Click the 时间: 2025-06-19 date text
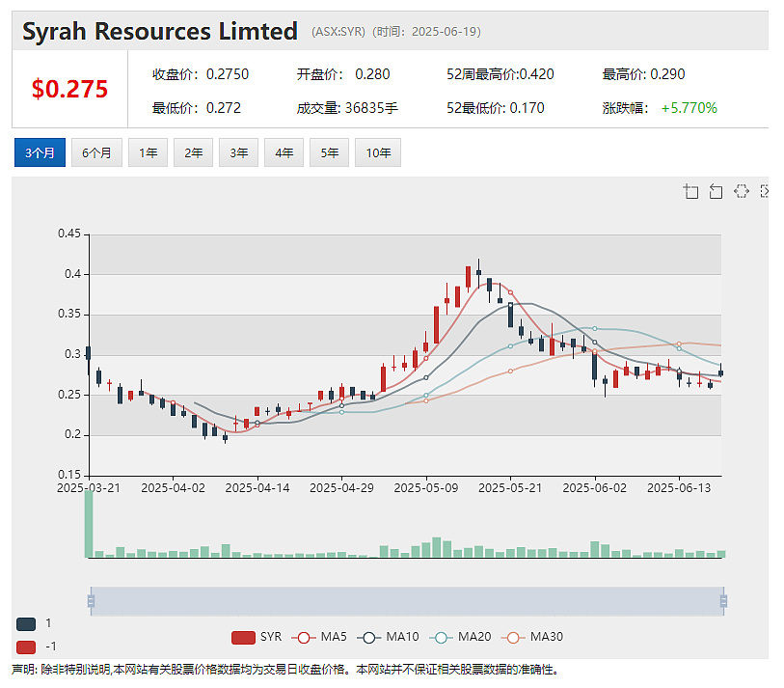The width and height of the screenshot is (784, 688). click(x=428, y=32)
